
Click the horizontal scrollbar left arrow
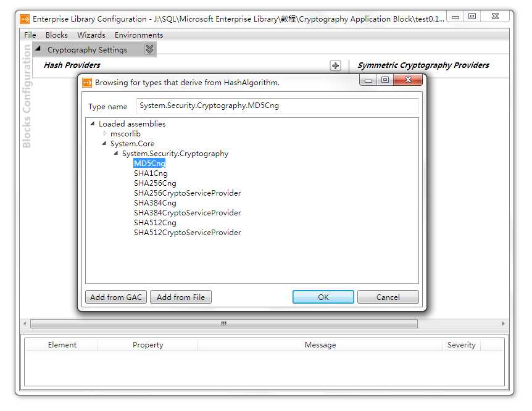25,323
